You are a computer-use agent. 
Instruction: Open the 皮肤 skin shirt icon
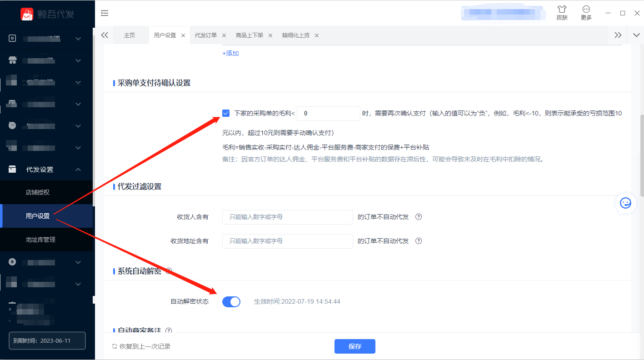[x=562, y=9]
